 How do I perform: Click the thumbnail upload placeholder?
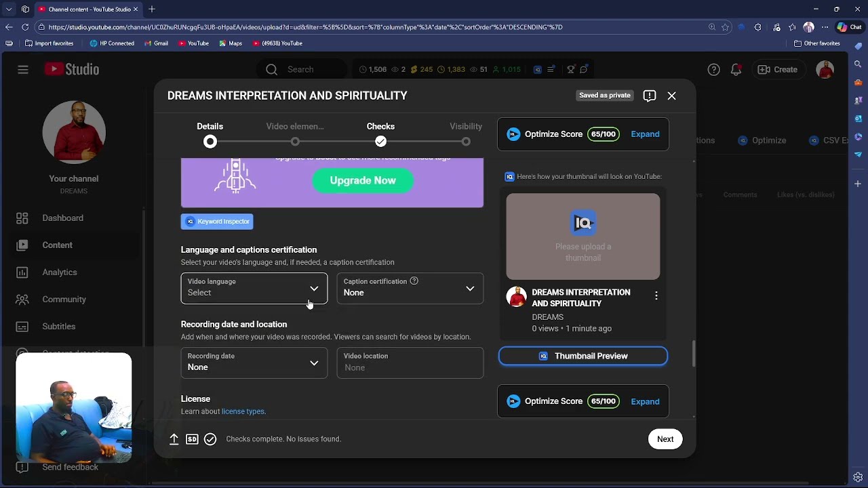click(583, 237)
